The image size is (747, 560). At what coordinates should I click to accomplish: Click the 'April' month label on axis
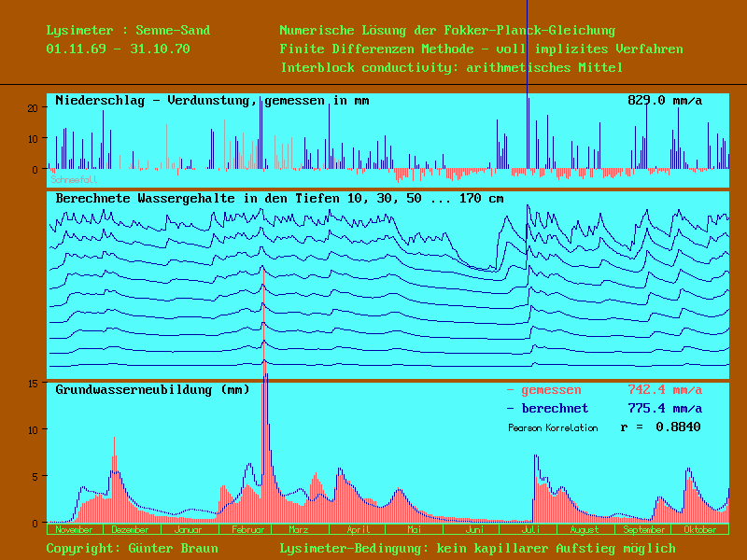pos(359,529)
